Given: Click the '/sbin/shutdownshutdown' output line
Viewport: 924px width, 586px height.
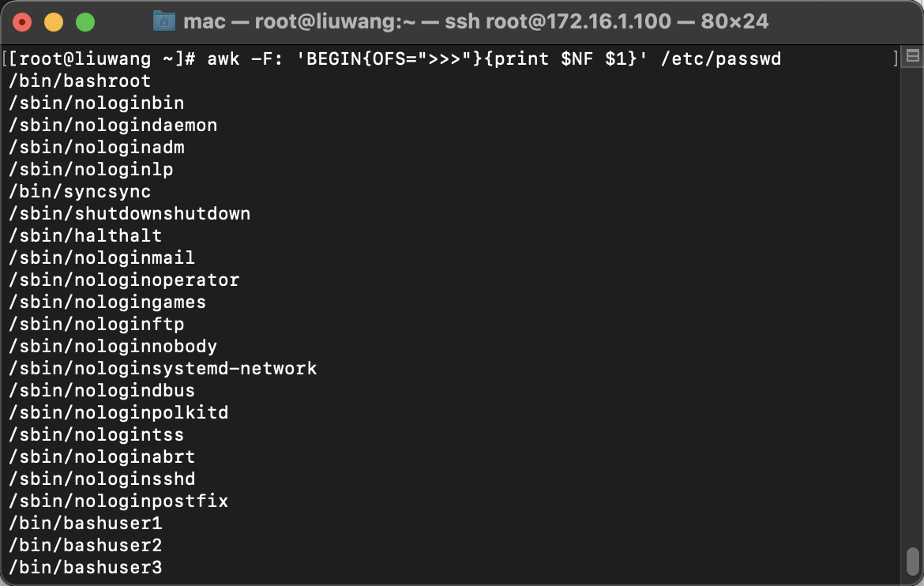Looking at the screenshot, I should [x=130, y=213].
